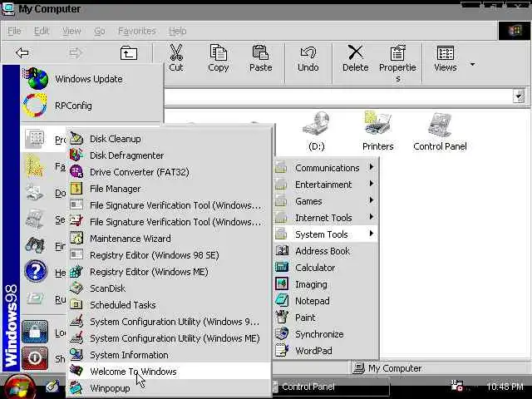The width and height of the screenshot is (532, 399).
Task: Select the Control Panel icon in My Computer
Action: point(440,125)
